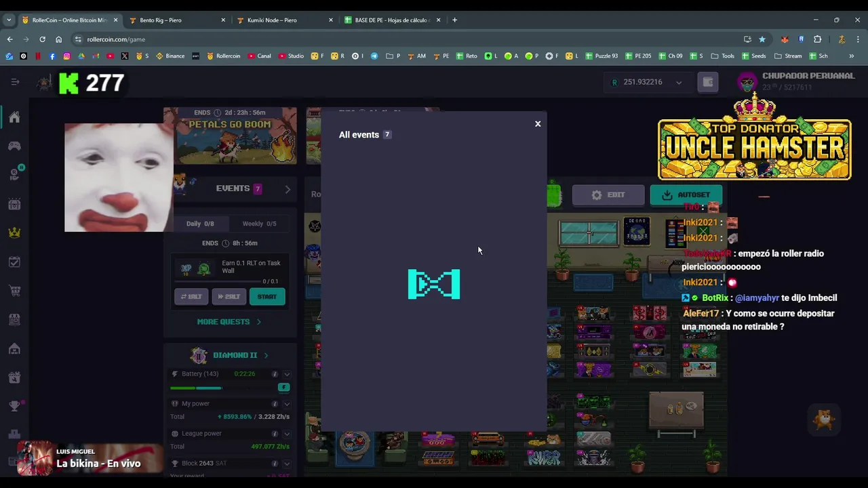Click the League power info icon
Viewport: 868px width, 488px height.
click(275, 434)
